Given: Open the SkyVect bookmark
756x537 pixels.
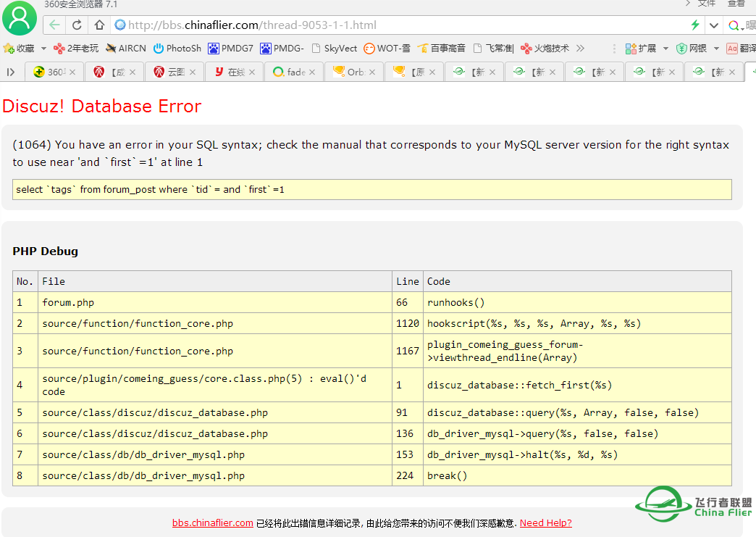Looking at the screenshot, I should (x=335, y=49).
